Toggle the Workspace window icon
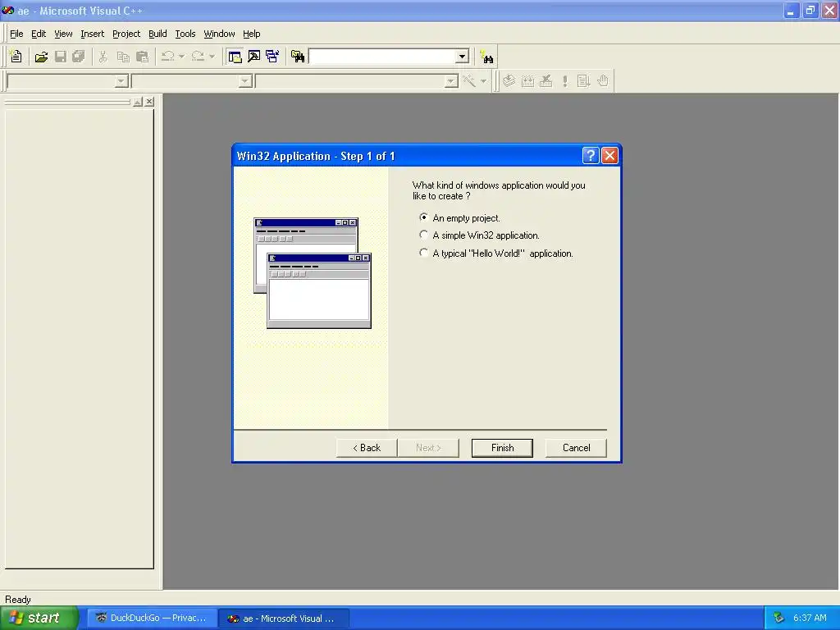This screenshot has height=630, width=840. click(x=235, y=57)
